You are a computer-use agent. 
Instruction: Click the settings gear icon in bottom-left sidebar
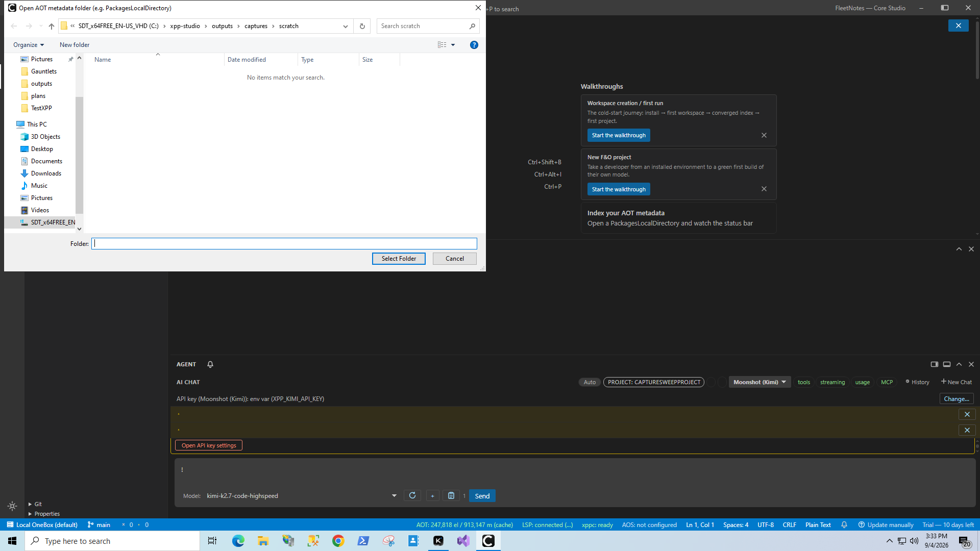12,506
